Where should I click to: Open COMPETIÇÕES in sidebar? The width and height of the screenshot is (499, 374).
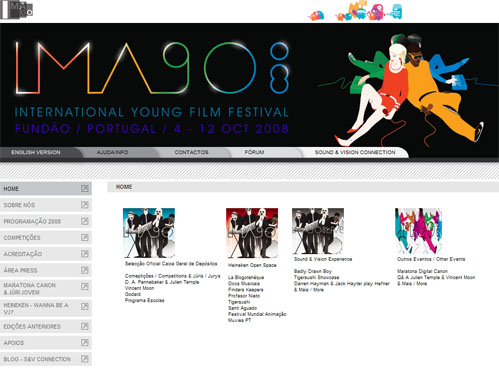click(46, 237)
